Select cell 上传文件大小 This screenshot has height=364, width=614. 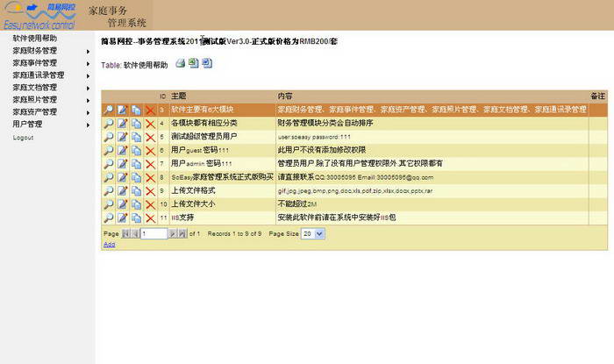coord(194,203)
